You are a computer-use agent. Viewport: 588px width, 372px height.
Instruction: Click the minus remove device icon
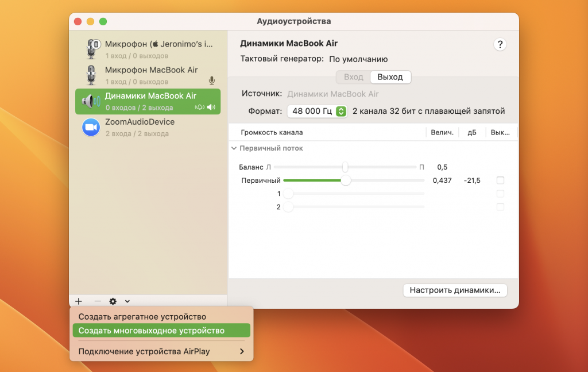click(97, 301)
